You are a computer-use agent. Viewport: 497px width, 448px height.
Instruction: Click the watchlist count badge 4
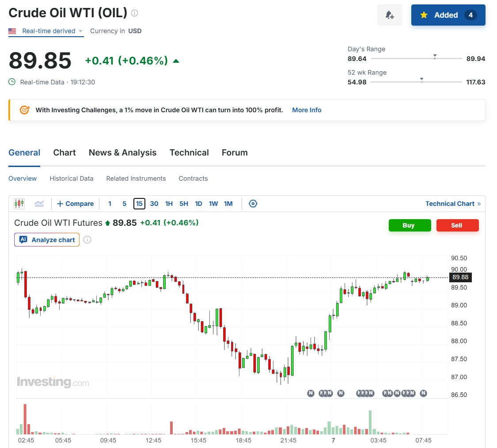470,15
